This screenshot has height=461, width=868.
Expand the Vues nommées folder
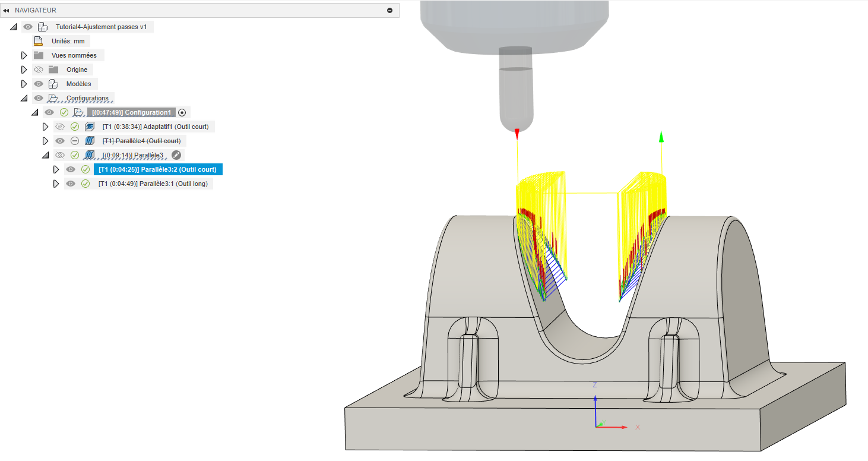coord(24,55)
